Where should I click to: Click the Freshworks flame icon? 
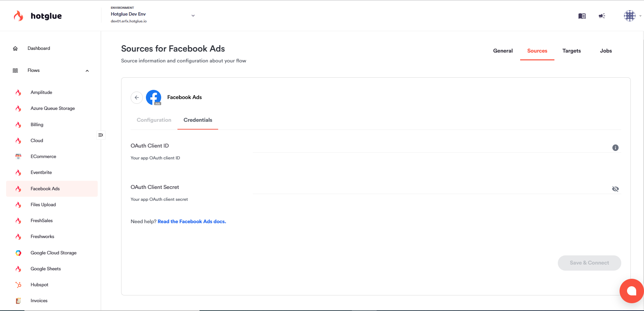pyautogui.click(x=18, y=237)
